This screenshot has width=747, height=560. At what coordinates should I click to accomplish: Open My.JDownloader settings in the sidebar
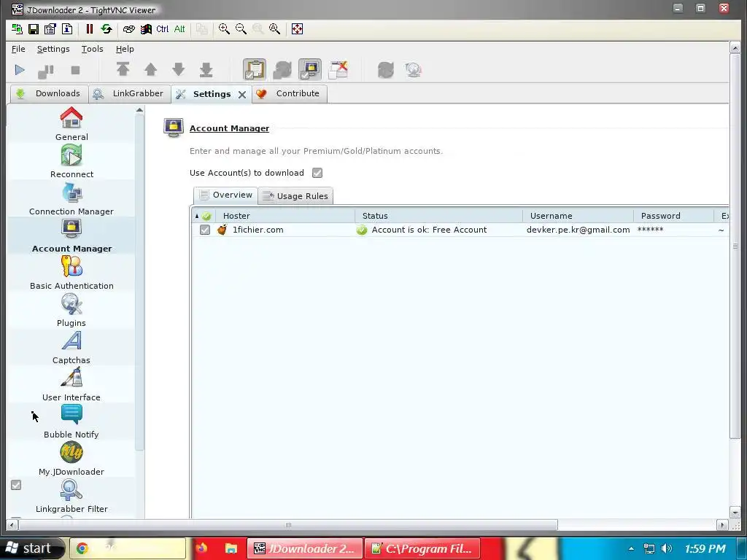(71, 458)
